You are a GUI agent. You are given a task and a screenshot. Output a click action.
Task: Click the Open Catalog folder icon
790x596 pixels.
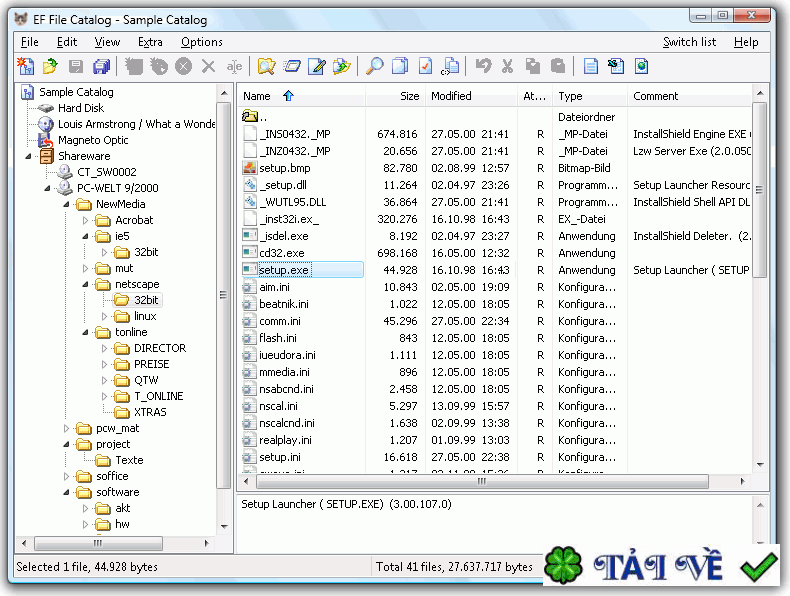tap(50, 67)
